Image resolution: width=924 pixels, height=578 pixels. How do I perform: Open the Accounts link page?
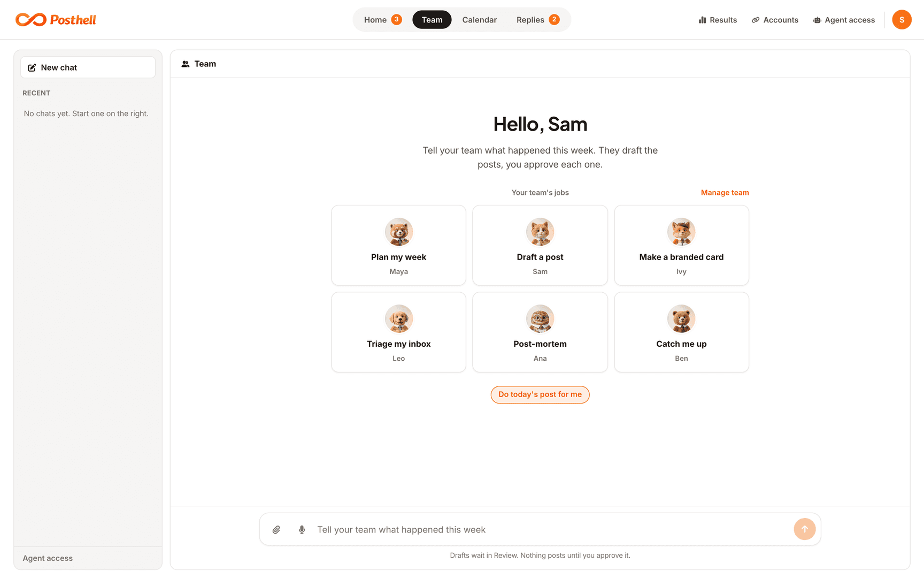pyautogui.click(x=775, y=20)
